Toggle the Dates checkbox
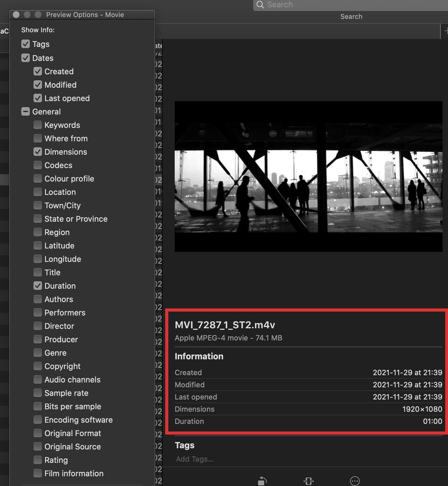The image size is (448, 486). tap(26, 58)
